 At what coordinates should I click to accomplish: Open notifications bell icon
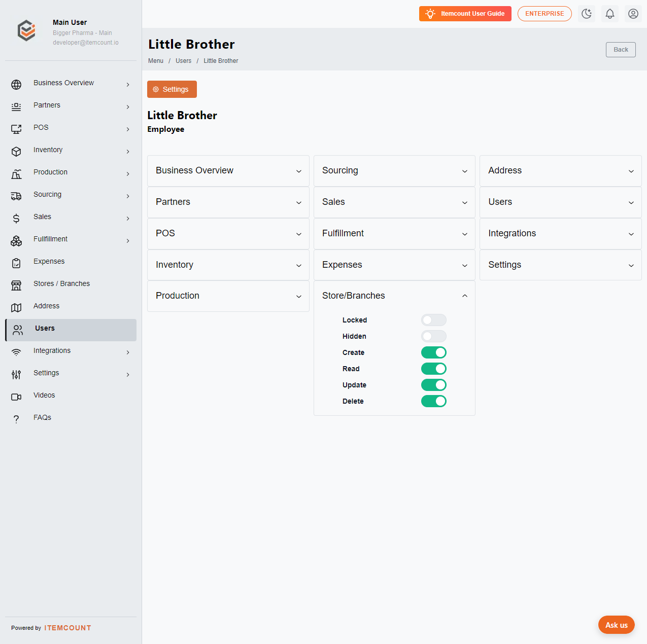(610, 14)
